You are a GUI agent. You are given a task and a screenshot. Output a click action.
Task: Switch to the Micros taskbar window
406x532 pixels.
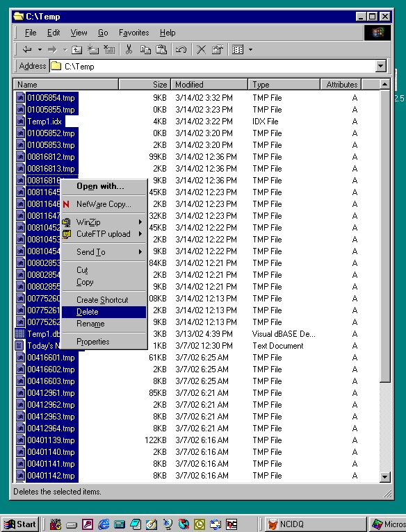coord(387,524)
